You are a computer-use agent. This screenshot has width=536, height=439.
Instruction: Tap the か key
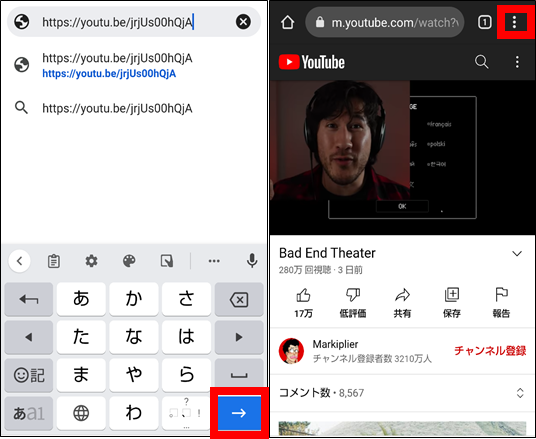coord(134,299)
